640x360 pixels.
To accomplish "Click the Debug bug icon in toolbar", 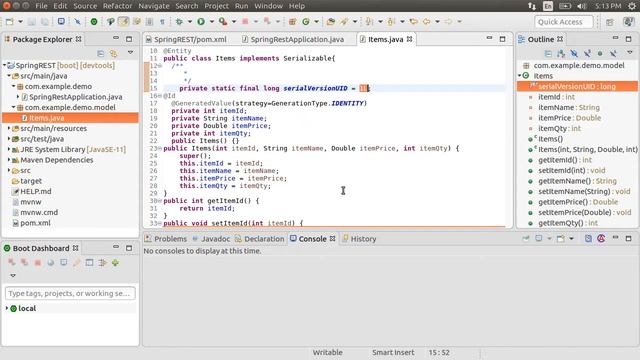I will (179, 22).
